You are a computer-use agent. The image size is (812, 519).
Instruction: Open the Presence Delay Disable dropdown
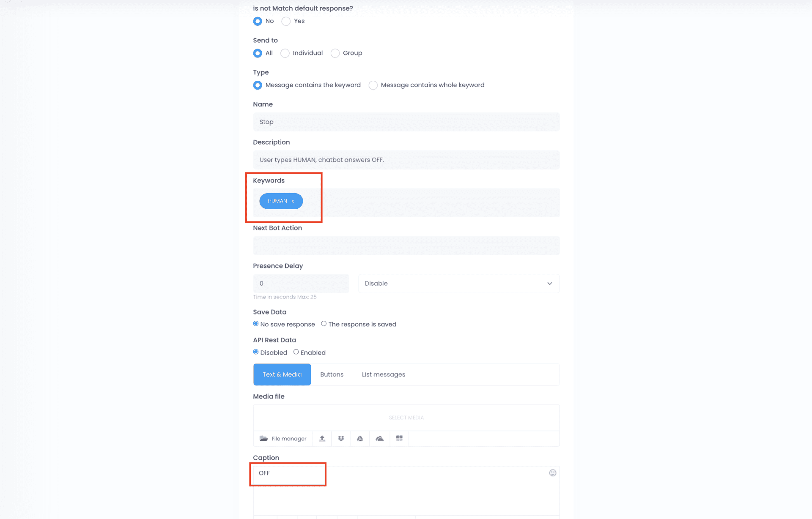[x=459, y=284]
